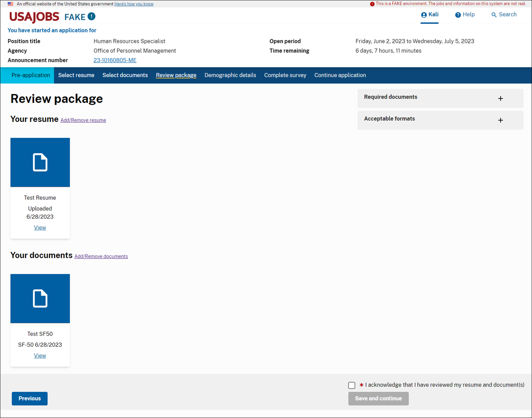Click the 'Human Resources Specialist' position title
The height and width of the screenshot is (418, 532).
click(129, 41)
